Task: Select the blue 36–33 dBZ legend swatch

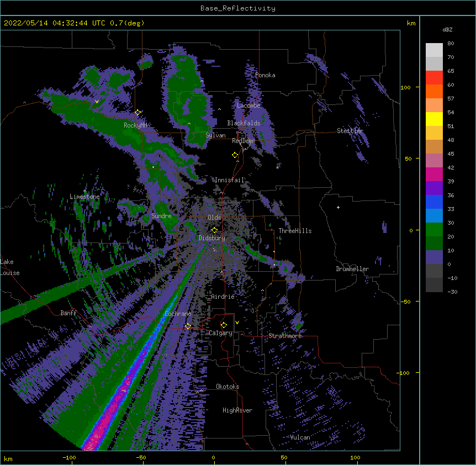Action: [x=434, y=202]
